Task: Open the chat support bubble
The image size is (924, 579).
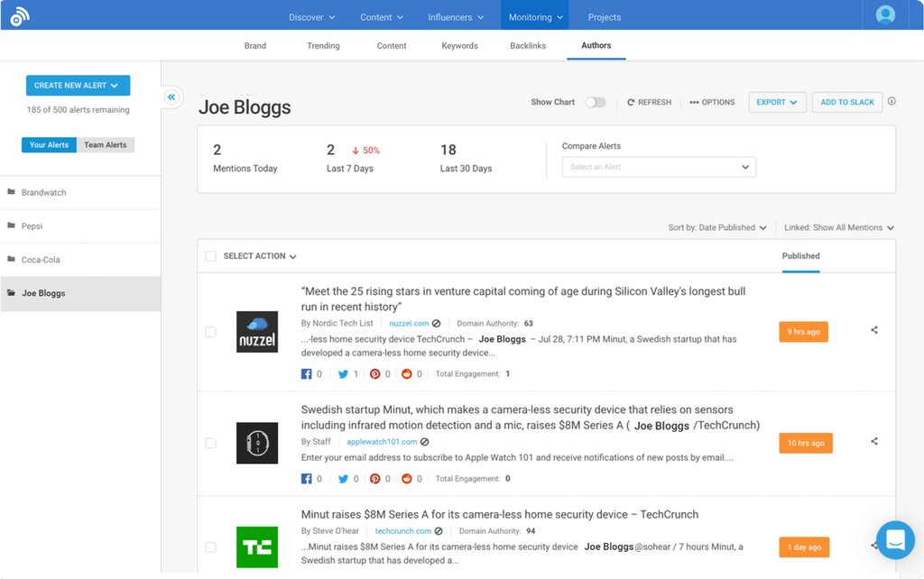Action: click(895, 539)
